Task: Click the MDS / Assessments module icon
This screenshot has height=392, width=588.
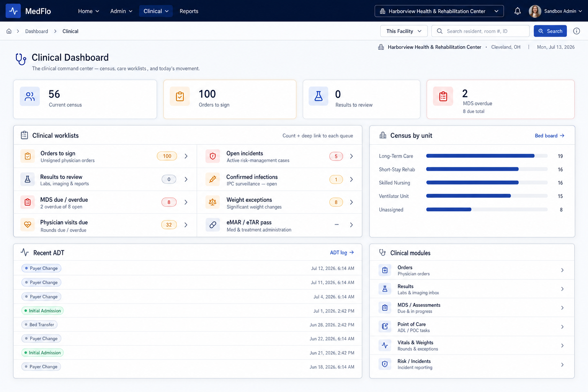Action: coord(385,308)
